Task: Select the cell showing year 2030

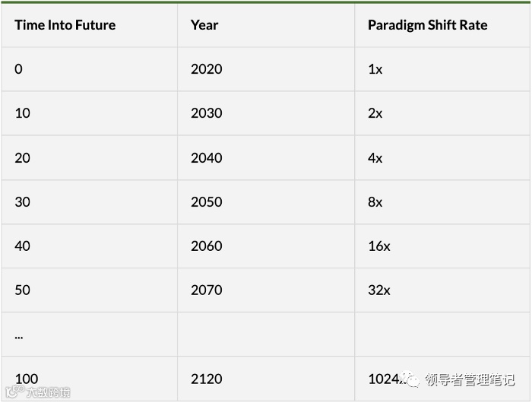Action: click(266, 113)
